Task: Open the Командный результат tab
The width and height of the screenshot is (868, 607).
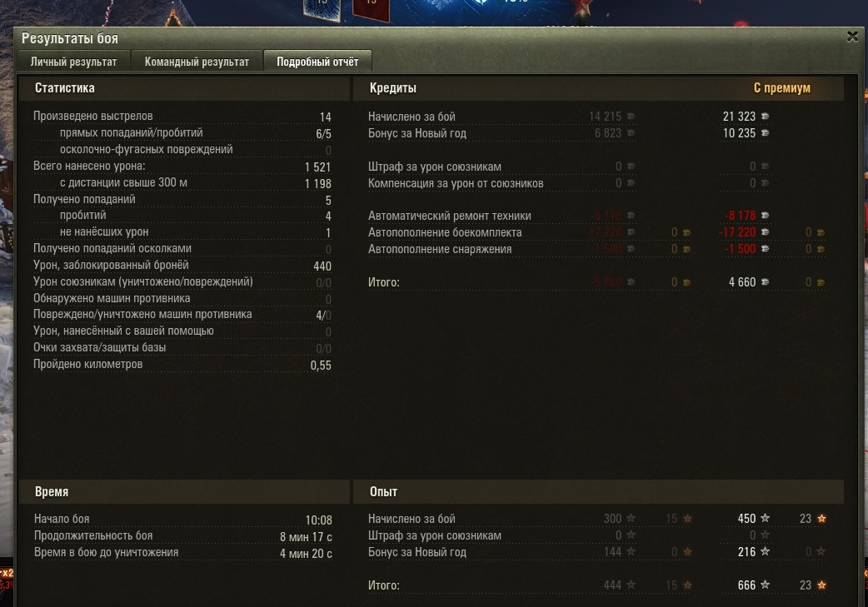Action: click(x=197, y=62)
